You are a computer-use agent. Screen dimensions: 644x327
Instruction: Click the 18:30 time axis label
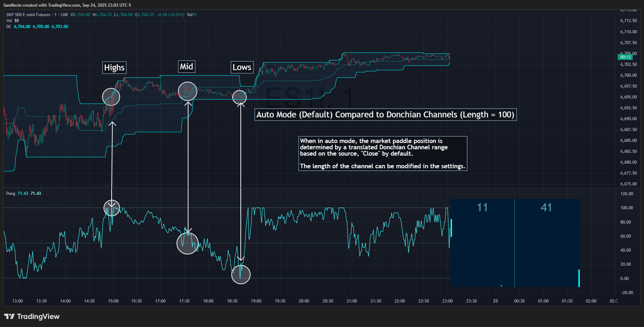click(x=232, y=301)
